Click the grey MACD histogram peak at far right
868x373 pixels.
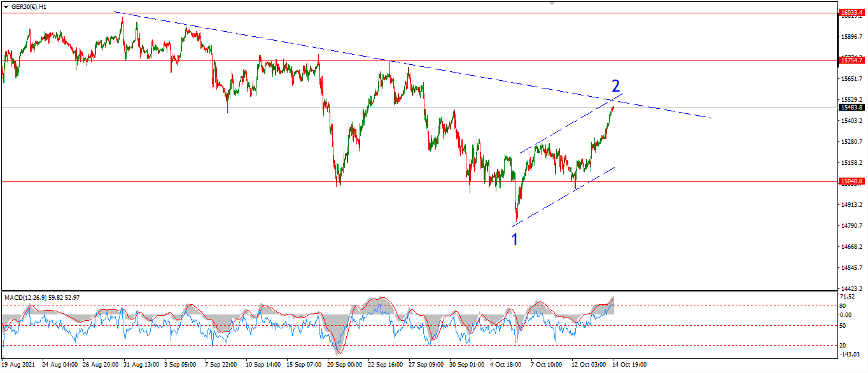tap(611, 304)
